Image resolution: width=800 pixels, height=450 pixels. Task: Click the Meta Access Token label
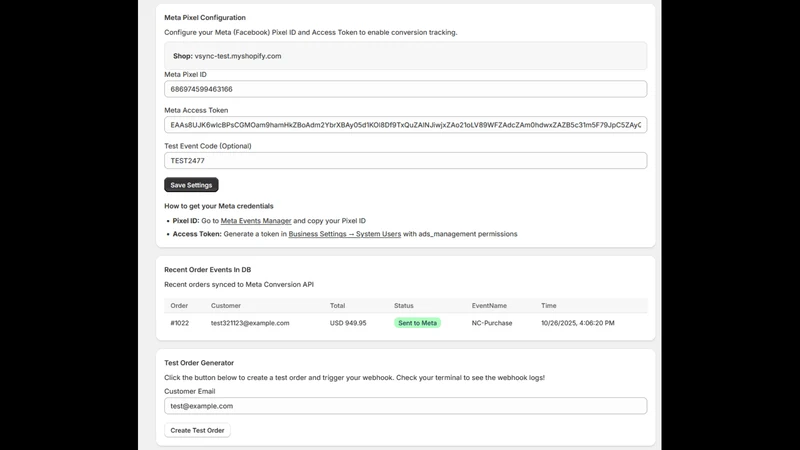pos(196,110)
